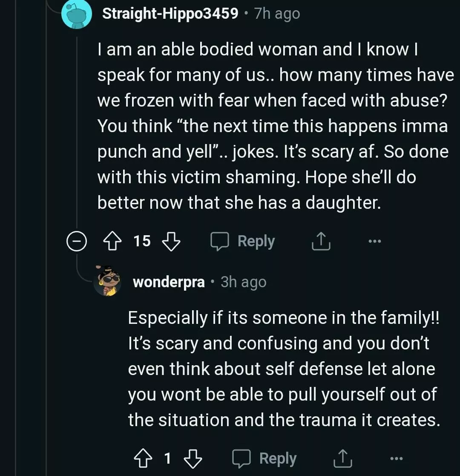Open Straight-Hippo3459's user profile
This screenshot has width=460, height=476.
tap(170, 14)
